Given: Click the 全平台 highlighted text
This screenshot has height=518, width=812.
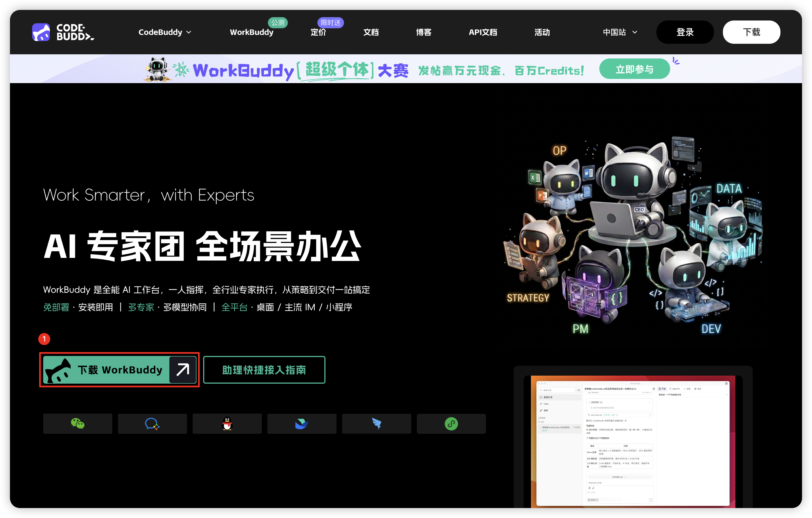Looking at the screenshot, I should pyautogui.click(x=234, y=307).
